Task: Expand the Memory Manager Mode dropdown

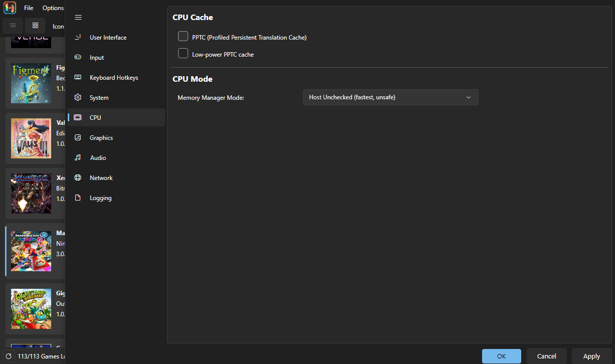Action: pyautogui.click(x=390, y=97)
